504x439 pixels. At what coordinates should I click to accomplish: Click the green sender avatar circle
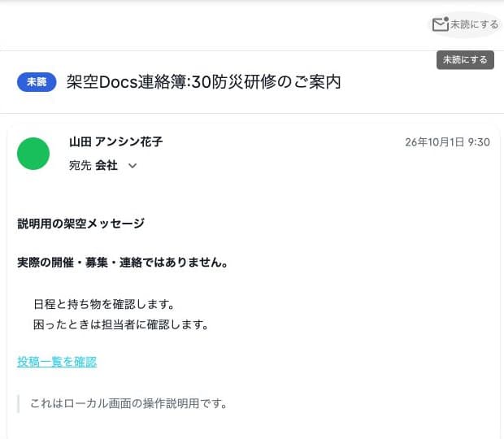[33, 154]
